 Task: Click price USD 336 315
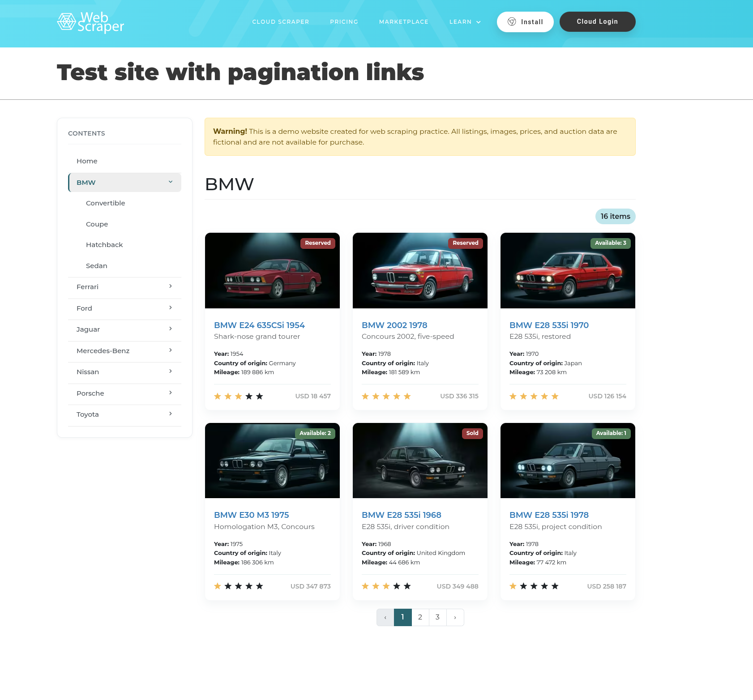[x=459, y=397]
